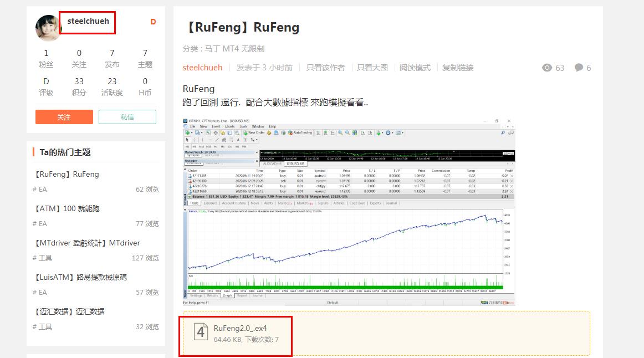Click the 活跃度 activity value 23
Screen dimensions: 644x358
[112, 81]
